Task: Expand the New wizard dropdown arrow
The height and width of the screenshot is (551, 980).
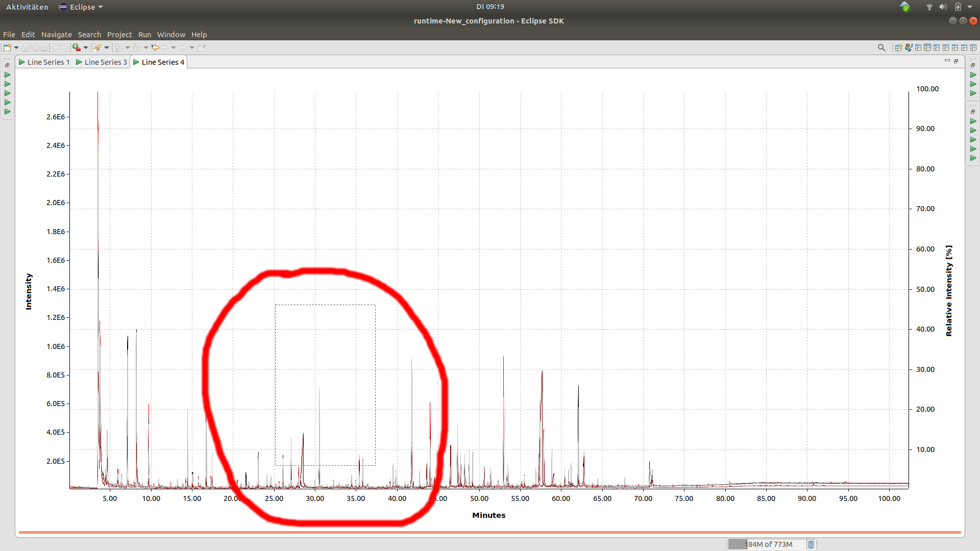Action: (x=16, y=47)
